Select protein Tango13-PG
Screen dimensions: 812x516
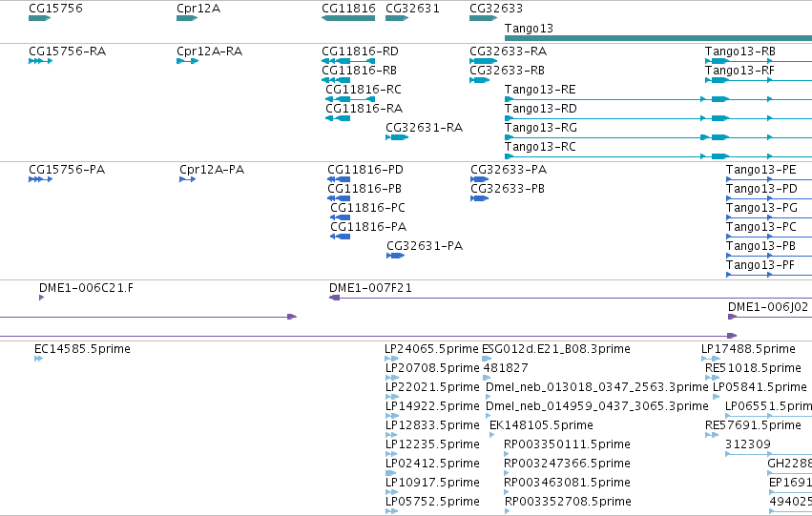pos(761,208)
